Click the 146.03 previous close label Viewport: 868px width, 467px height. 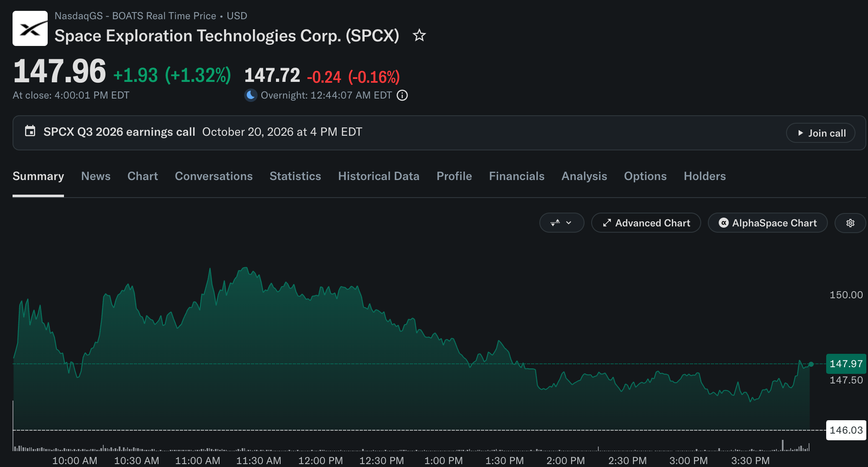[846, 430]
